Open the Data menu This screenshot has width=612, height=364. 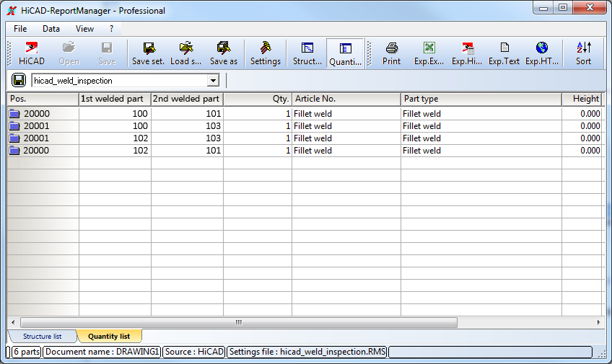click(x=51, y=29)
